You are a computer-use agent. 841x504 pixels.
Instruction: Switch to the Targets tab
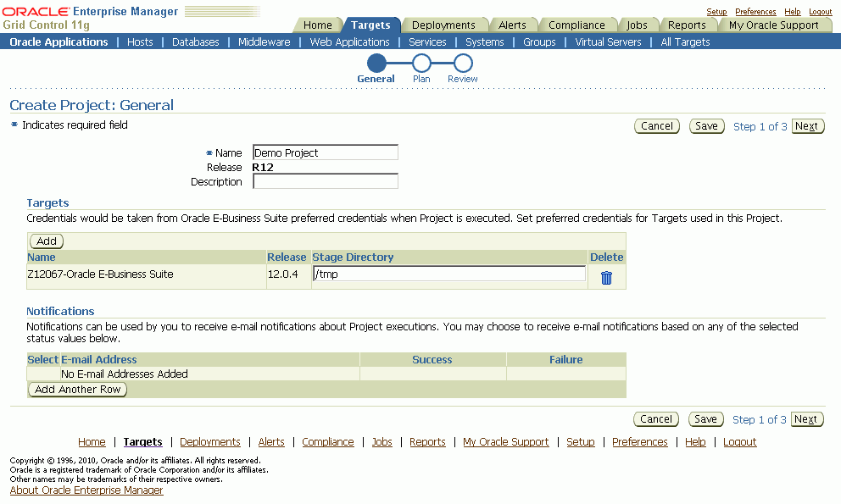370,25
